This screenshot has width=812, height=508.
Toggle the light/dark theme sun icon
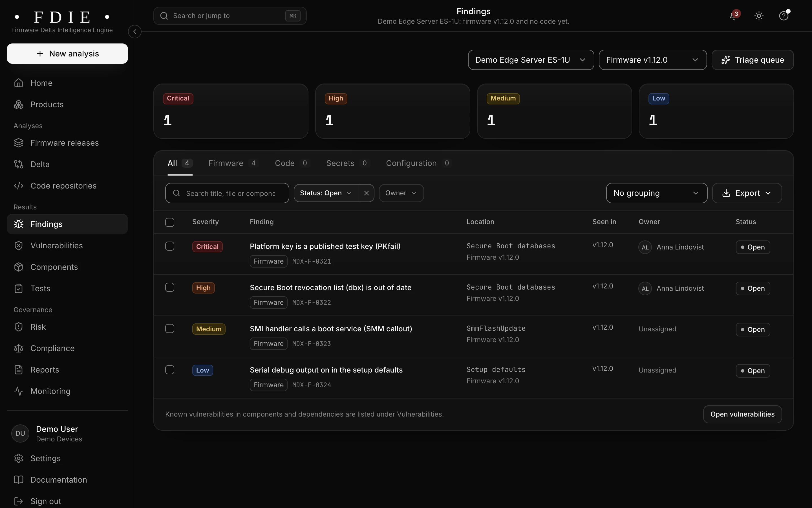[x=759, y=16]
